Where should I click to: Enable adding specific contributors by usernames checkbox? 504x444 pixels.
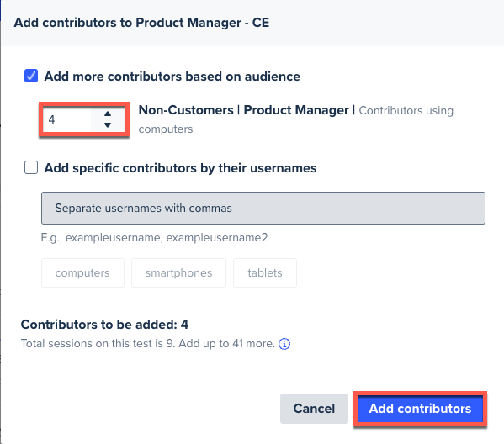tap(31, 167)
